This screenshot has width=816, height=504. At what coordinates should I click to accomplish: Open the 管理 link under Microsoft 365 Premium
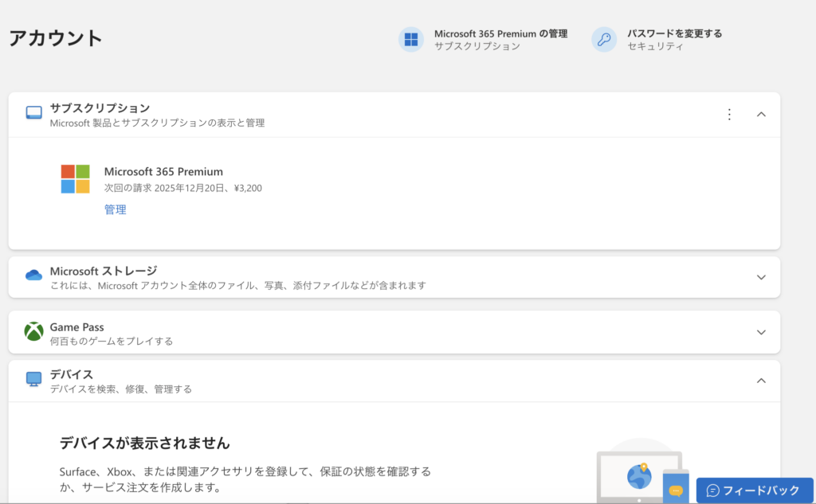click(116, 209)
